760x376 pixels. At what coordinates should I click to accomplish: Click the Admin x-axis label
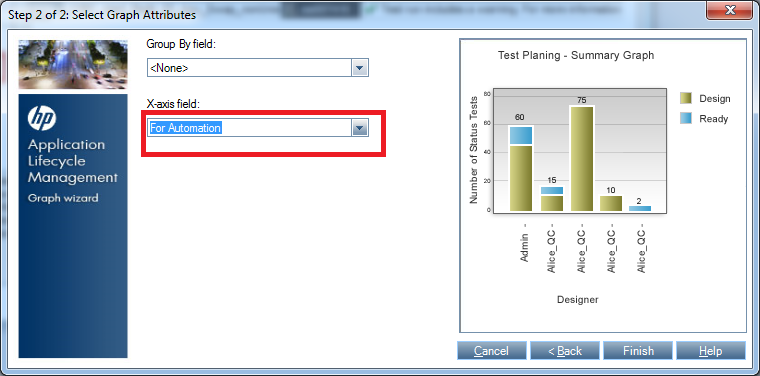click(524, 247)
